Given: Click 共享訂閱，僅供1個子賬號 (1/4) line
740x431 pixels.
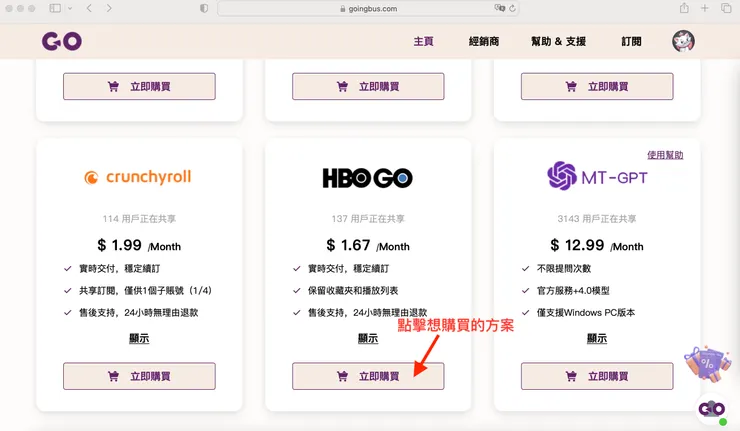Looking at the screenshot, I should [145, 290].
